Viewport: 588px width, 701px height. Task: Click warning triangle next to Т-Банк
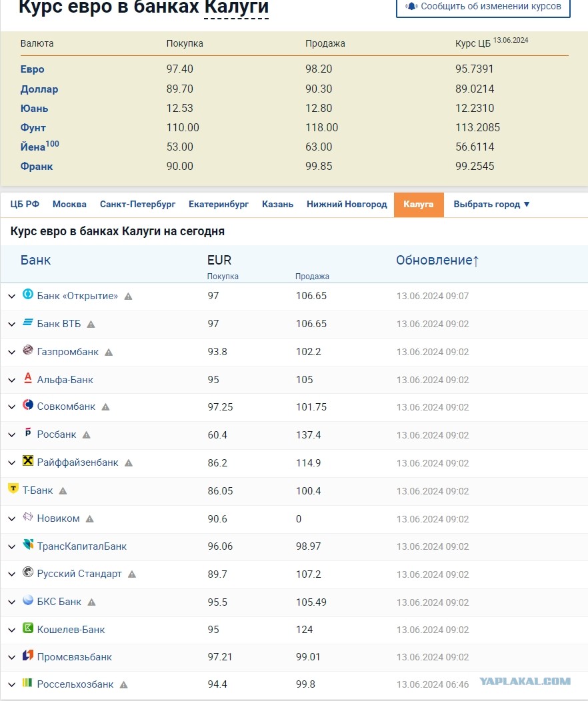coord(63,491)
